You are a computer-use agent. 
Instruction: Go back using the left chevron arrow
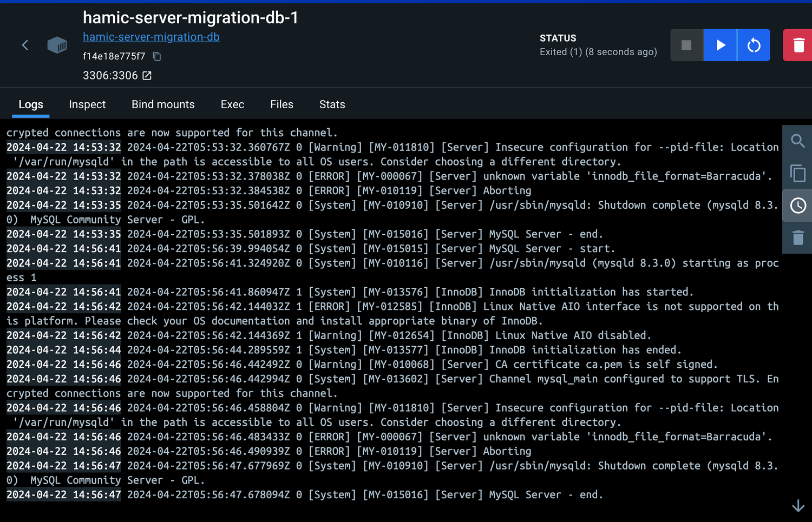click(x=25, y=45)
